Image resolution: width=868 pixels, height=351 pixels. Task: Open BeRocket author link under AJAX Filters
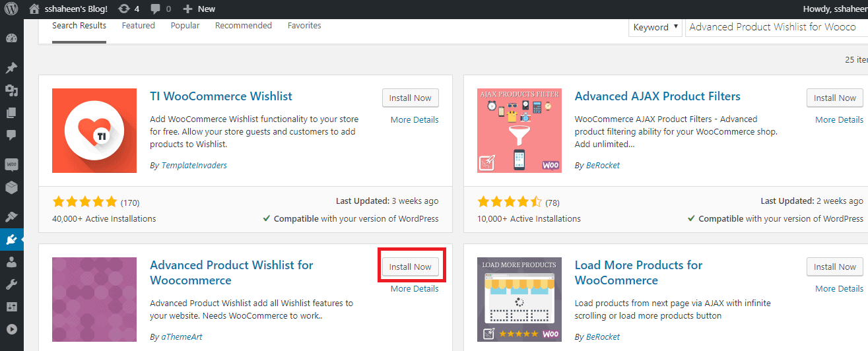tap(603, 166)
